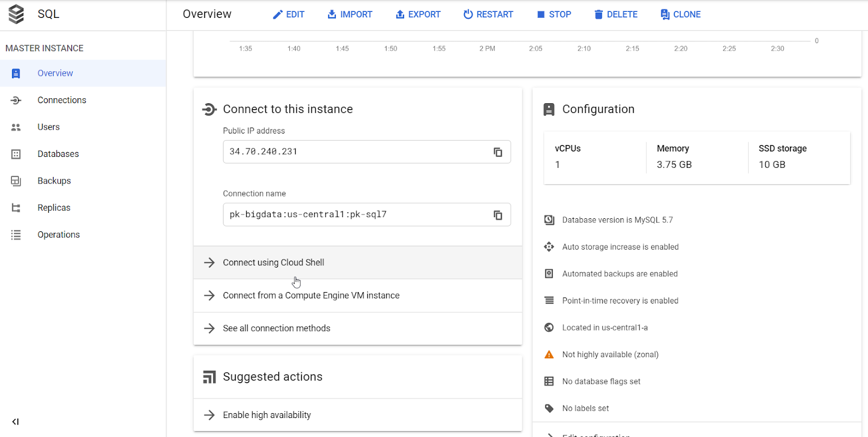This screenshot has height=437, width=868.
Task: Click 'Not highly available (zonal)' text
Action: [x=610, y=354]
